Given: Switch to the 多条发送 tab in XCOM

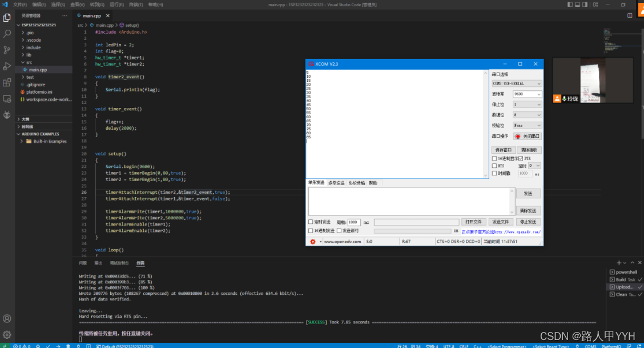Looking at the screenshot, I should [x=336, y=183].
